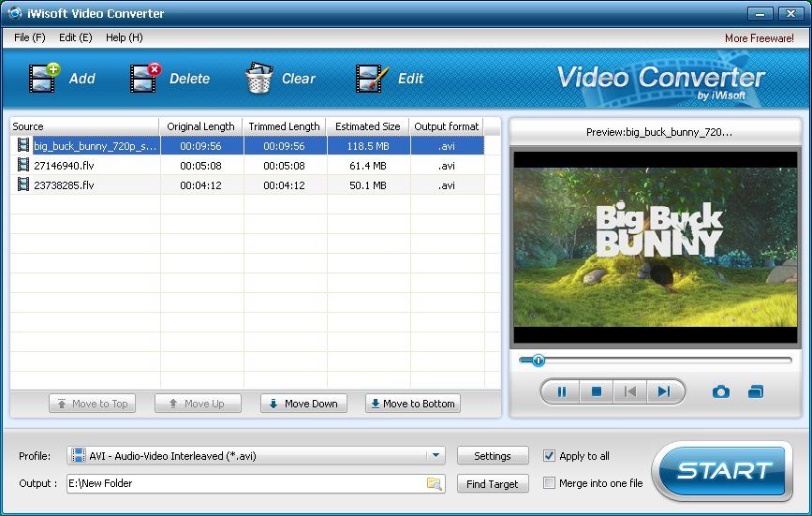Viewport: 812px width, 516px height.
Task: Click the .avi output format of 23738285.flv
Action: pos(447,185)
